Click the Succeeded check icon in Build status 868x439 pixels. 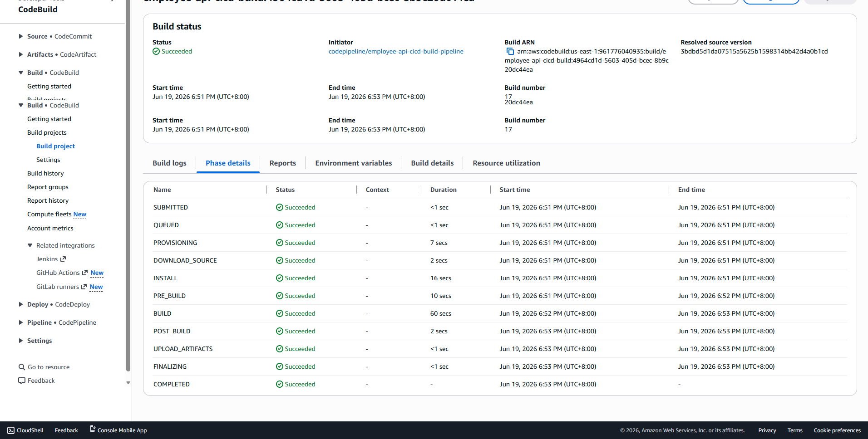(x=156, y=51)
